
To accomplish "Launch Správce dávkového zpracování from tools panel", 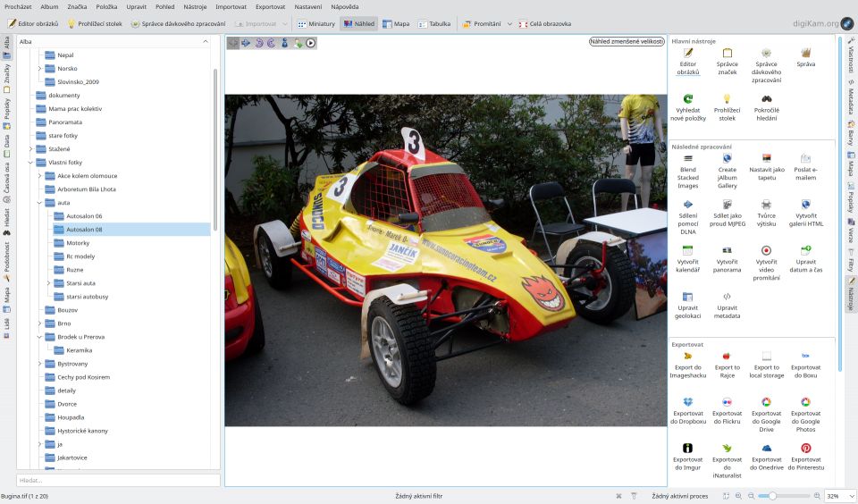I will tap(766, 65).
